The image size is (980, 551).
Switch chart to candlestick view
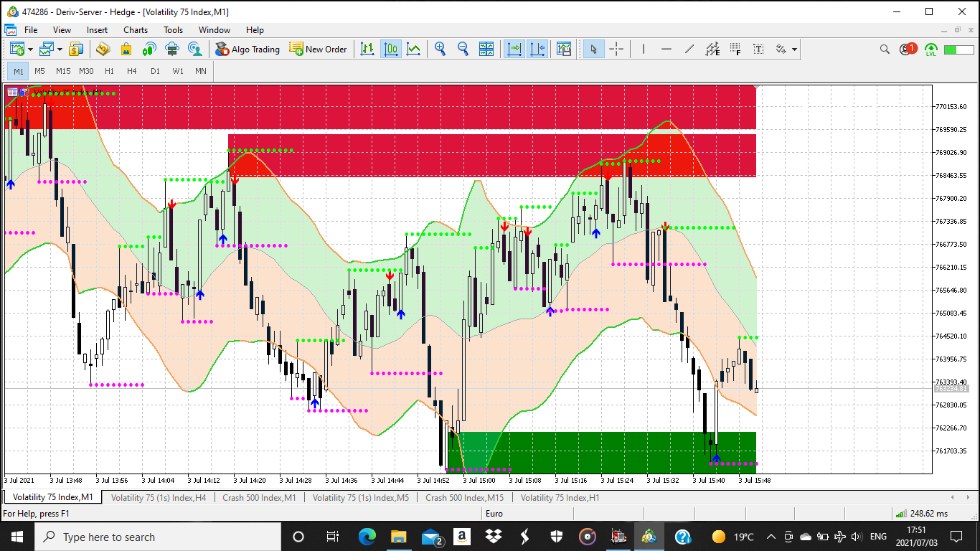pos(391,50)
